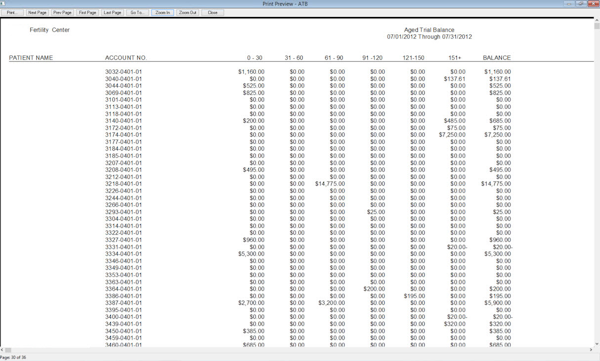This screenshot has height=361, width=600.
Task: Click the page indicator in status bar
Action: pos(13,358)
